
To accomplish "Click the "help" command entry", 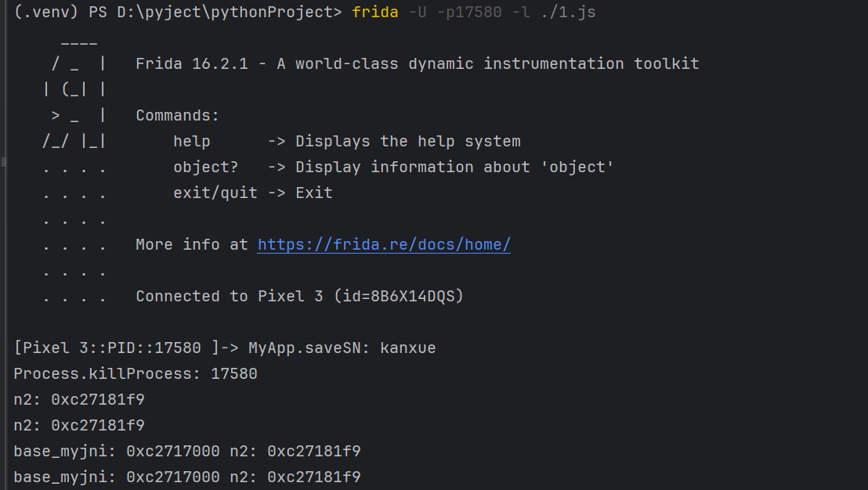I will 192,142.
